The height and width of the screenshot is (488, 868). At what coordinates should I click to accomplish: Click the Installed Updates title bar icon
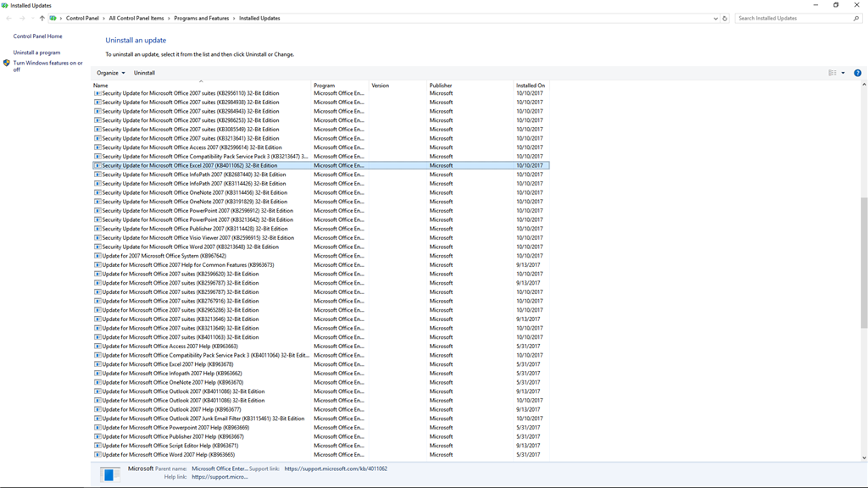[4, 6]
